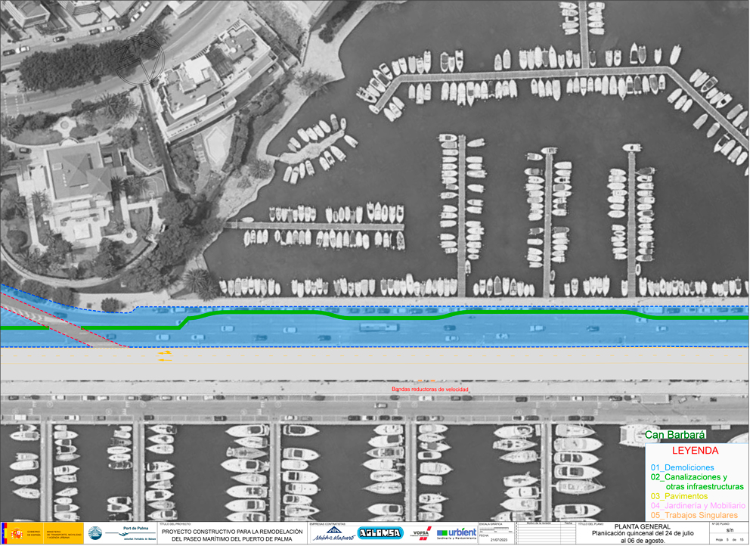
Task: Click the graphic scale bar
Action: coord(496,529)
